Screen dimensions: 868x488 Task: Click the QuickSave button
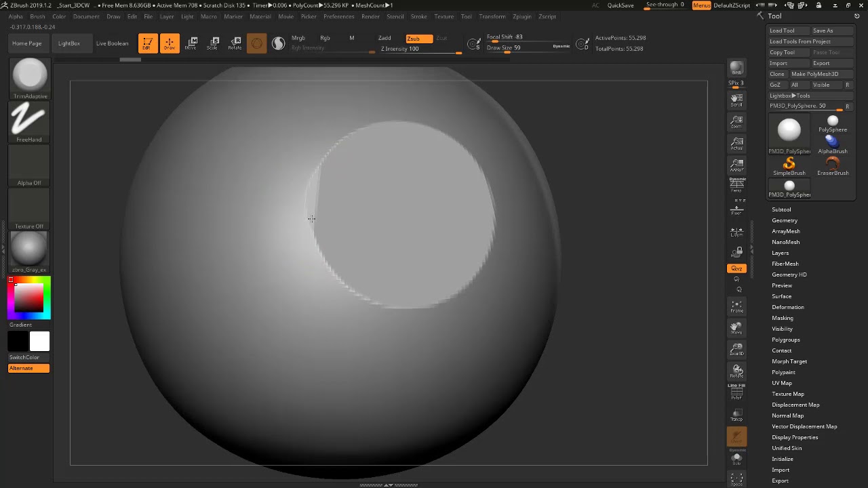tap(620, 5)
